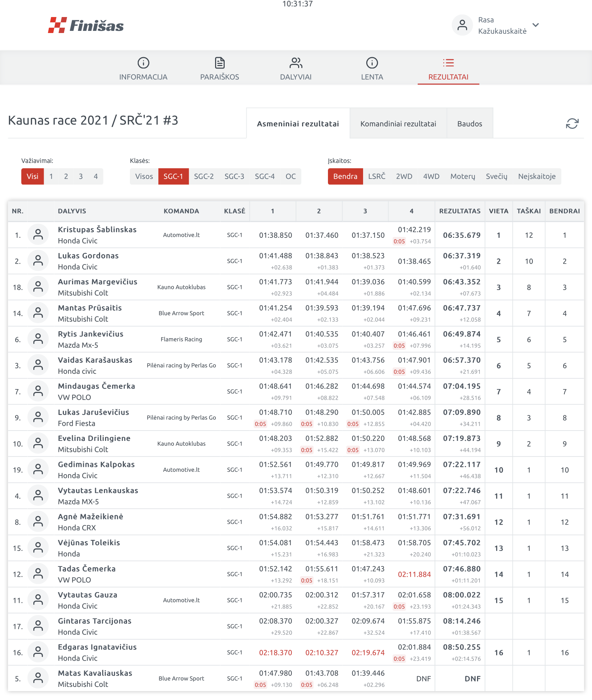The height and width of the screenshot is (700, 592).
Task: Select the Moterų standings filter
Action: pyautogui.click(x=463, y=176)
